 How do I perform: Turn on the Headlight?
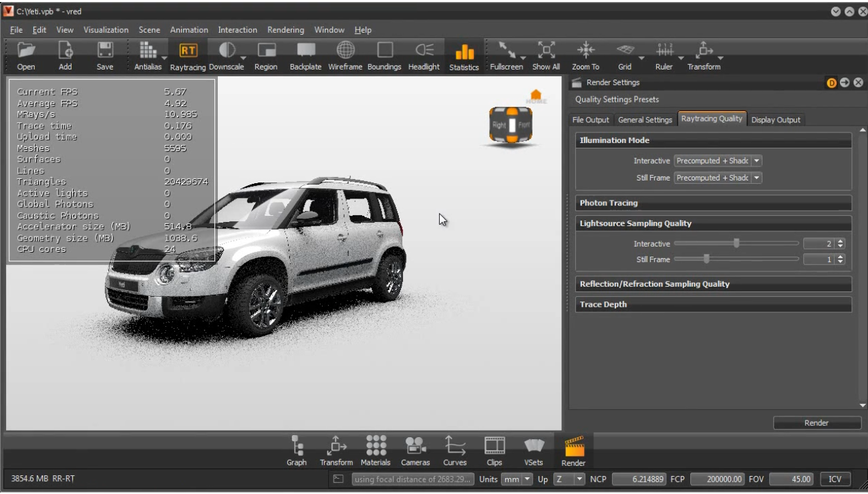(x=424, y=55)
